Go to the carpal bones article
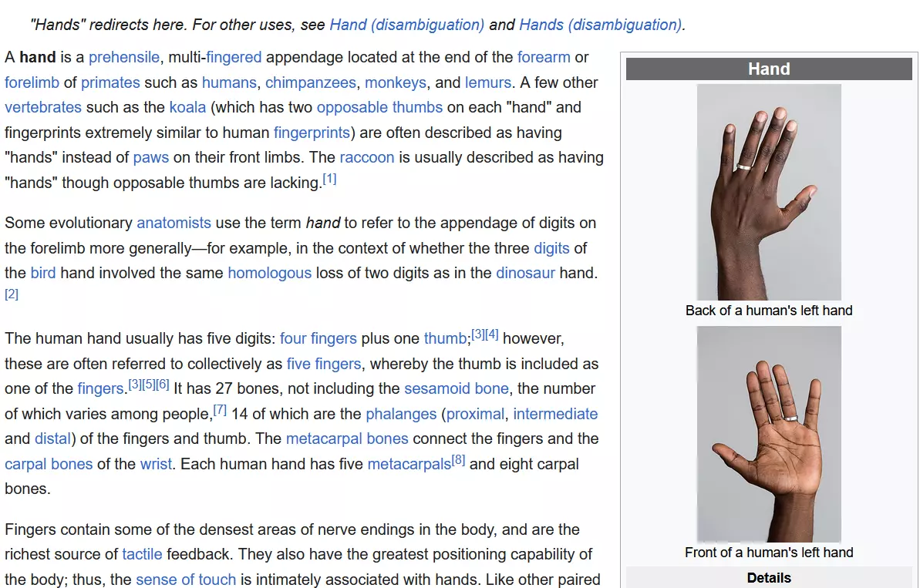The height and width of the screenshot is (588, 920). coord(49,464)
